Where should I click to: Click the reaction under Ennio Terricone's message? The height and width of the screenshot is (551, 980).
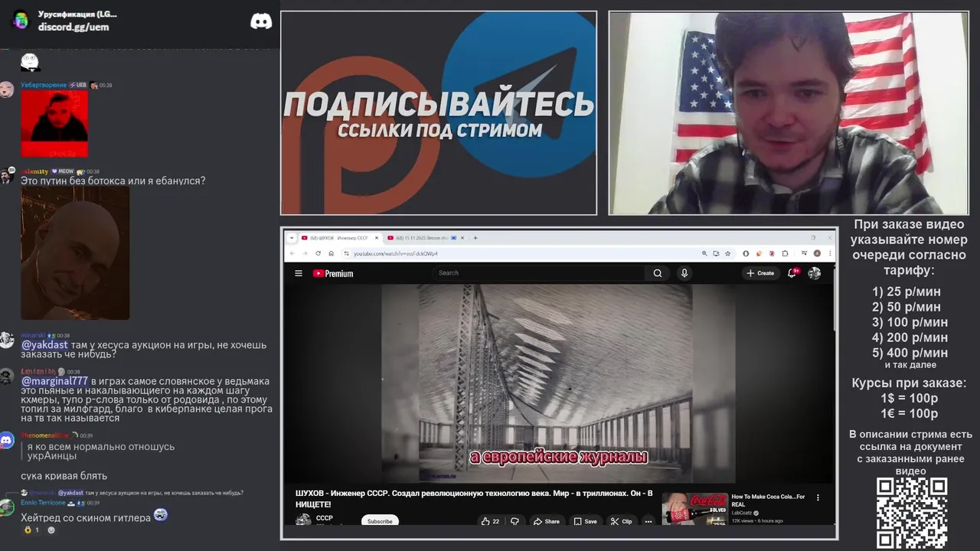point(32,530)
